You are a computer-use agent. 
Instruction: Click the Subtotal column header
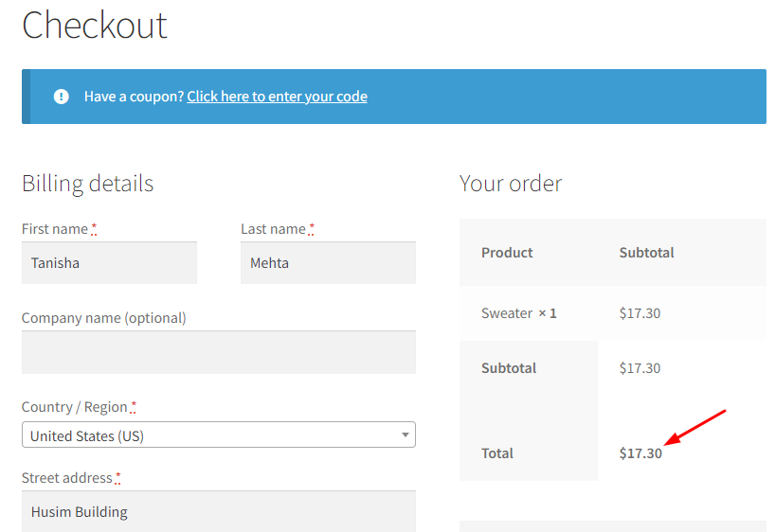(x=646, y=253)
